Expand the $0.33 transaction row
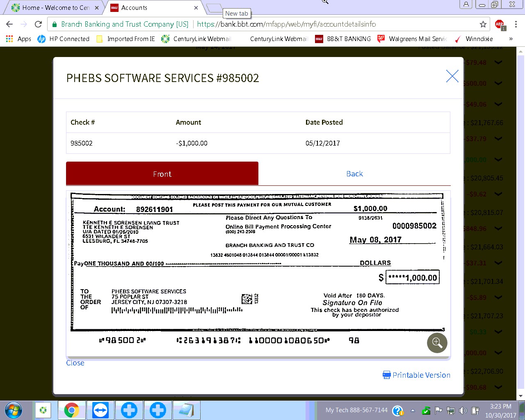The width and height of the screenshot is (525, 420). [x=498, y=332]
